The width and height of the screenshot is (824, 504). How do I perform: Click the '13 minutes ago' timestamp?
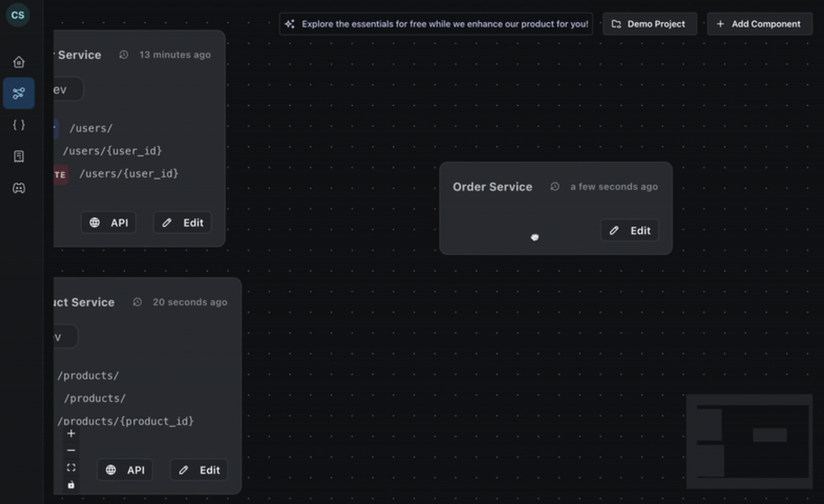175,55
